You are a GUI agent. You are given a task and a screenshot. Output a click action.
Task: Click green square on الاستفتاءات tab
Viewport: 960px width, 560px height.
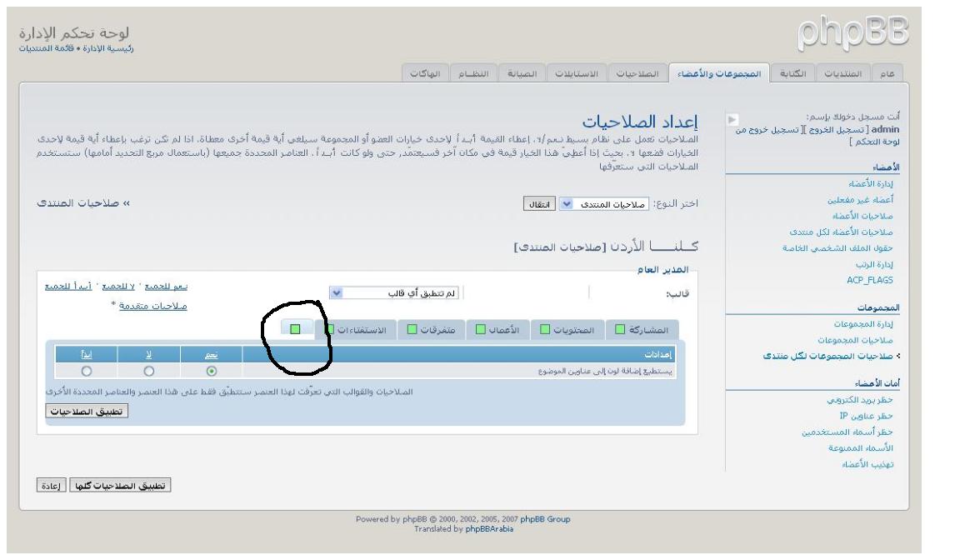331,329
